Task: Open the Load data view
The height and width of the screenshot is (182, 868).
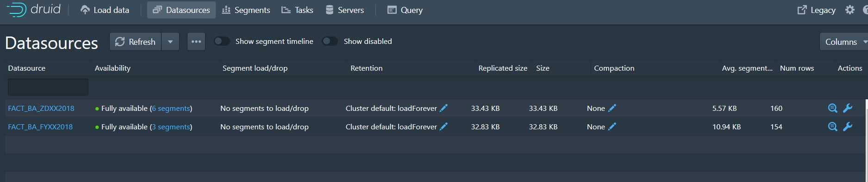Action: coord(105,10)
